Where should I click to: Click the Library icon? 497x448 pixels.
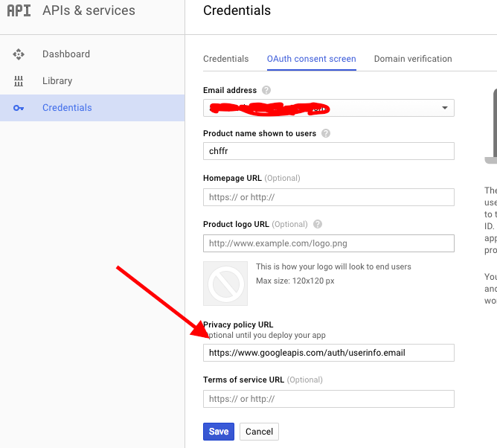point(19,81)
